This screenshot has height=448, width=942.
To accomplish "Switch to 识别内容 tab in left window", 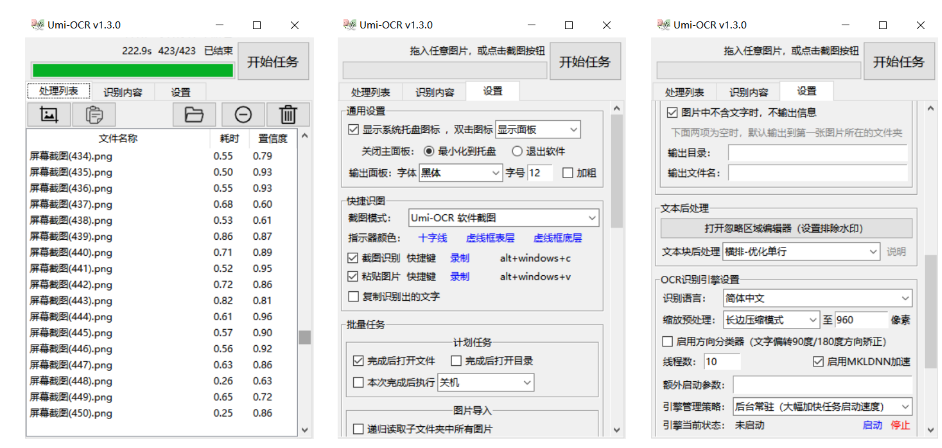I will [x=123, y=92].
